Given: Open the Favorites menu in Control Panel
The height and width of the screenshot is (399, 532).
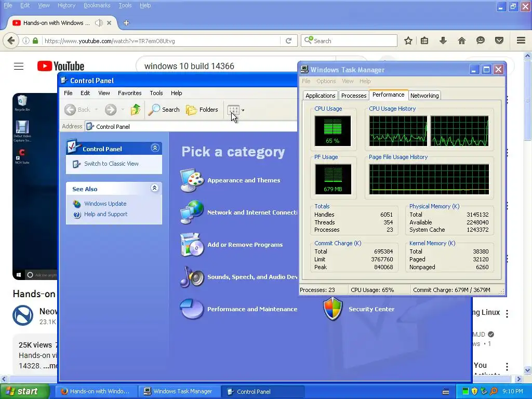Looking at the screenshot, I should point(129,93).
